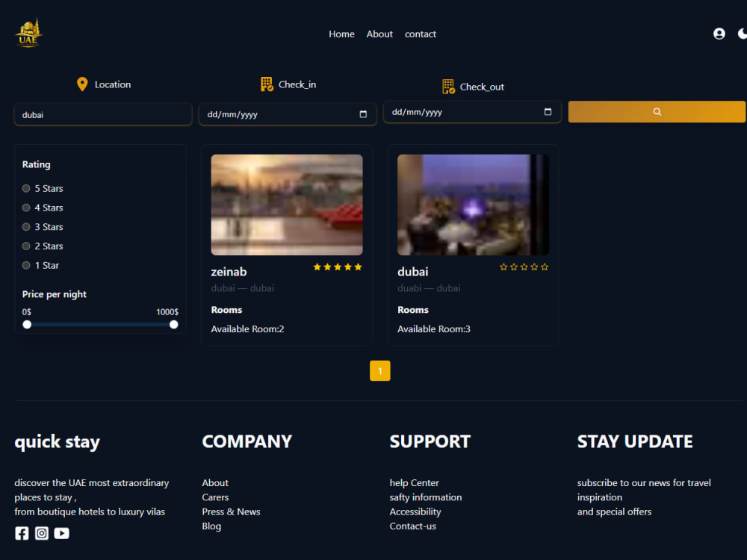Open contact in top navigation

pyautogui.click(x=420, y=34)
